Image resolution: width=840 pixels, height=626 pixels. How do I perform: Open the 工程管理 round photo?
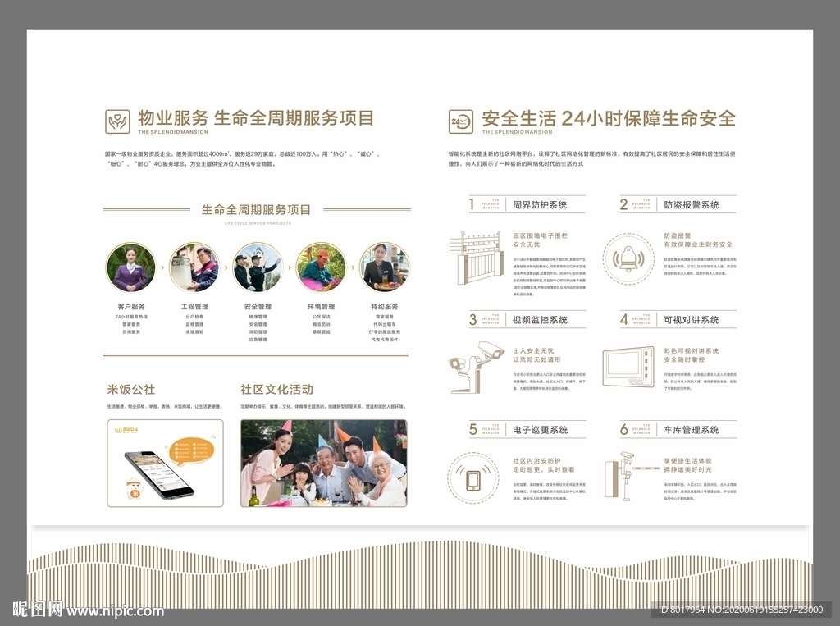tap(194, 267)
